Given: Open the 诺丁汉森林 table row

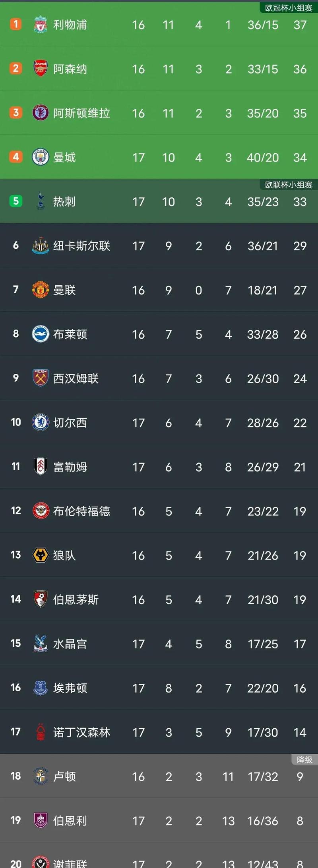Looking at the screenshot, I should pyautogui.click(x=159, y=732).
